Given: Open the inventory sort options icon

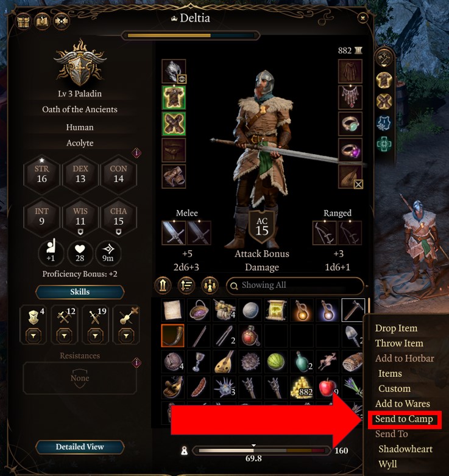Looking at the screenshot, I should click(186, 285).
